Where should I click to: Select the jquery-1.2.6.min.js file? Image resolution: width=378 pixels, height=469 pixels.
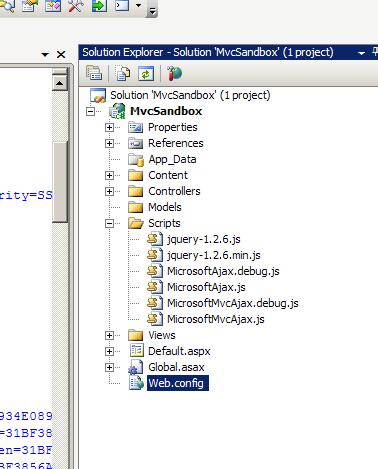tap(214, 255)
